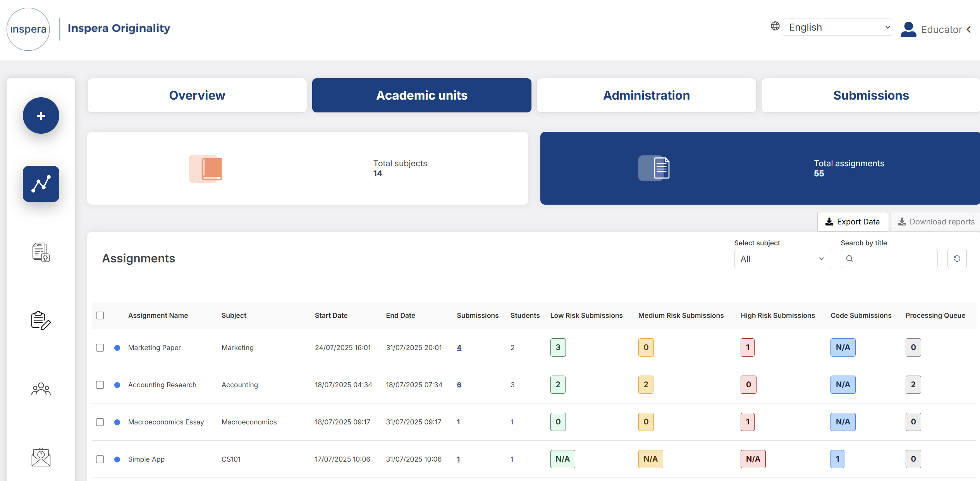Click the Search by title field
Viewport: 980px width, 481px height.
889,259
